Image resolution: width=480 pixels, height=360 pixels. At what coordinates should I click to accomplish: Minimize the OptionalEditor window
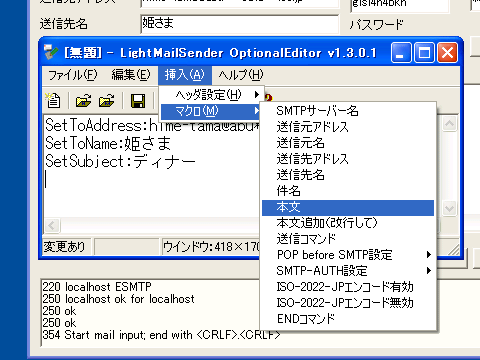click(401, 53)
